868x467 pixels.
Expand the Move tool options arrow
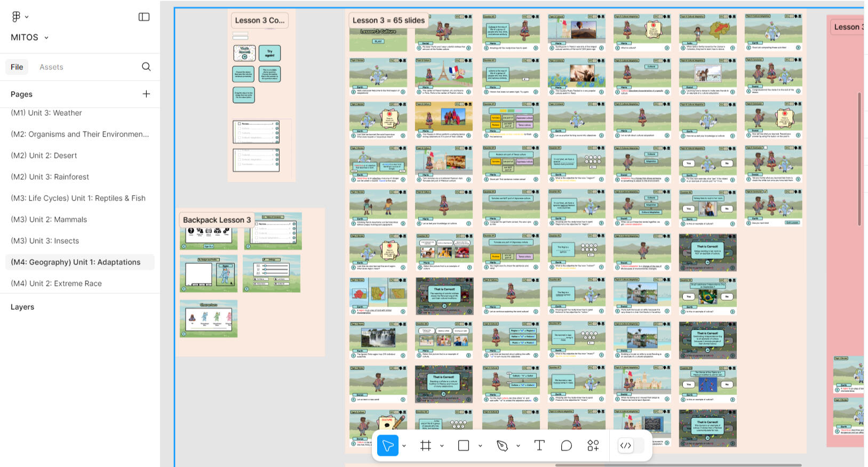pos(404,446)
